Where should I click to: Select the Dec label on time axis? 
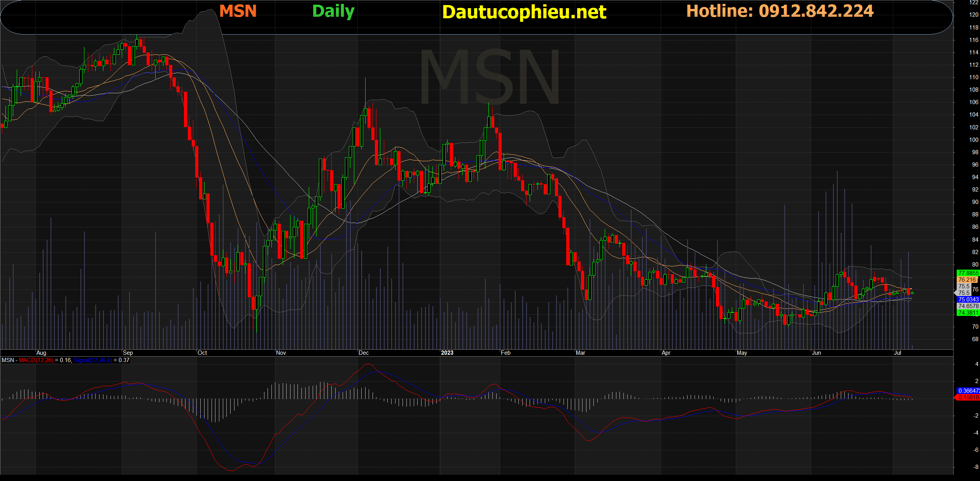(x=364, y=353)
